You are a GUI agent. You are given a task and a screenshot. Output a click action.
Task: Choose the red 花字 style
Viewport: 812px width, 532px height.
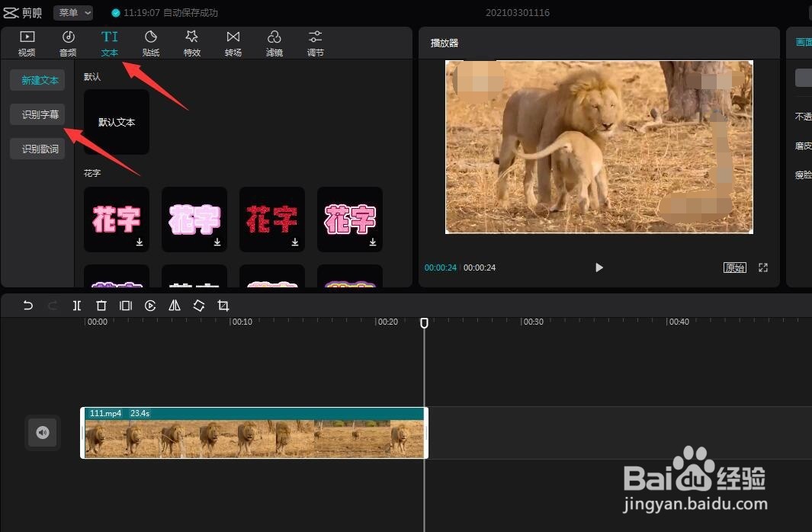point(272,220)
